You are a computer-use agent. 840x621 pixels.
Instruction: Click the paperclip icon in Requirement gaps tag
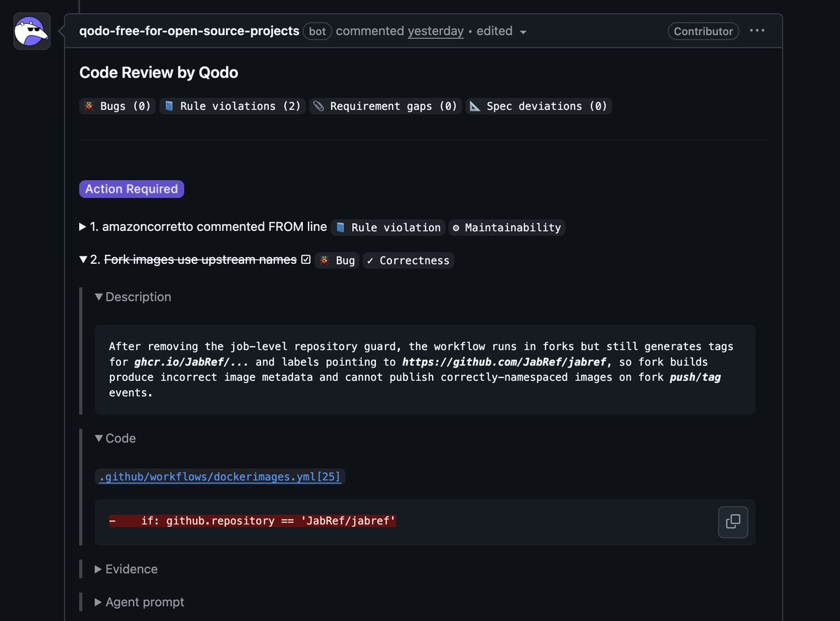click(x=318, y=106)
